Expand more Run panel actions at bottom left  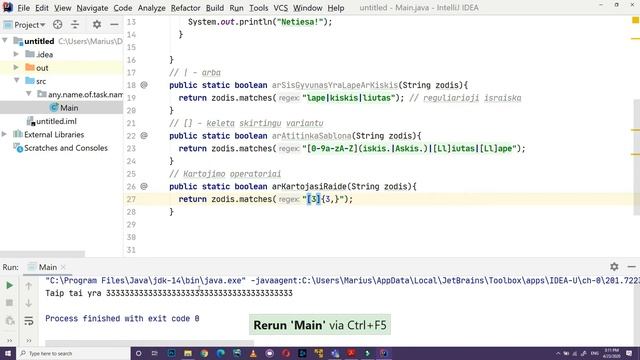tap(9, 340)
